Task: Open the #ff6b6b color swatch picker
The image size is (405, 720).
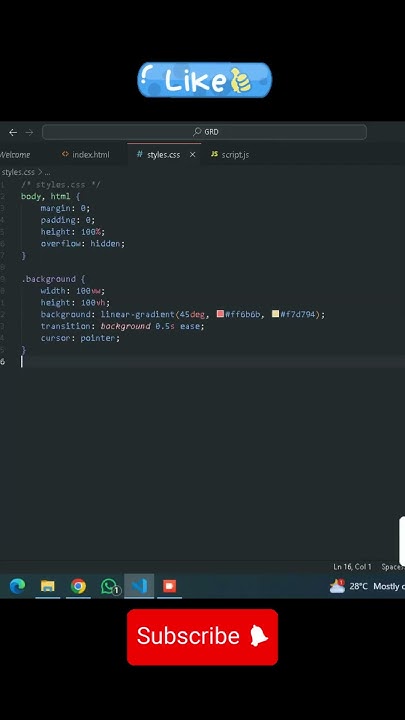Action: pyautogui.click(x=220, y=314)
